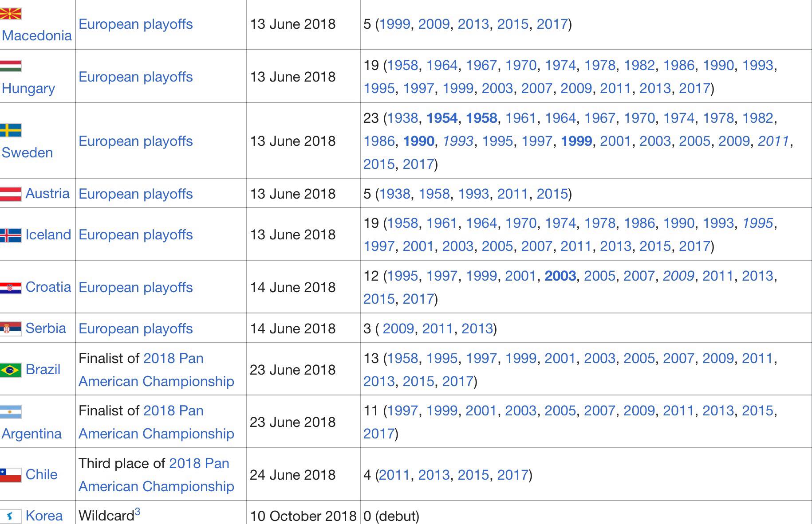Viewport: 812px width, 524px height.
Task: Open the Hungary country name link
Action: coord(28,88)
